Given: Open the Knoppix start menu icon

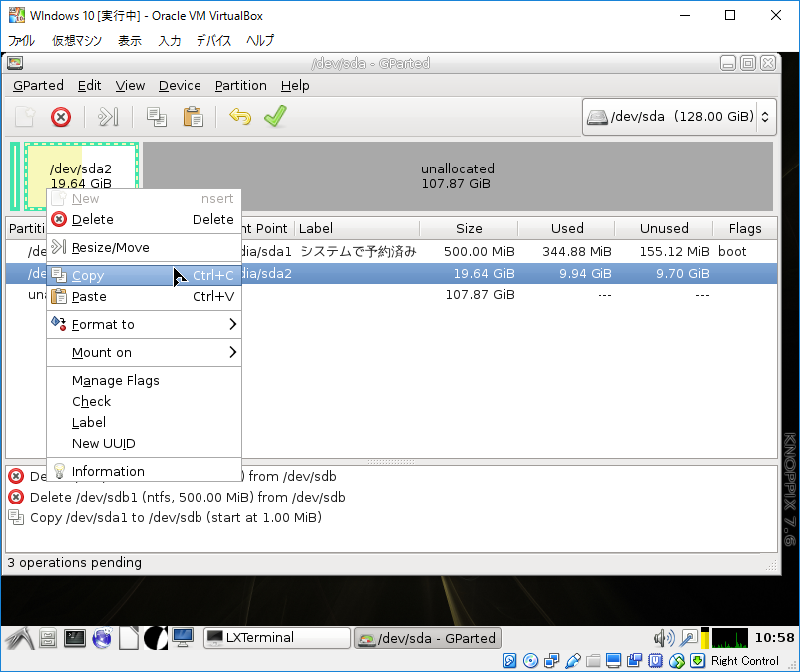Looking at the screenshot, I should coord(19,638).
